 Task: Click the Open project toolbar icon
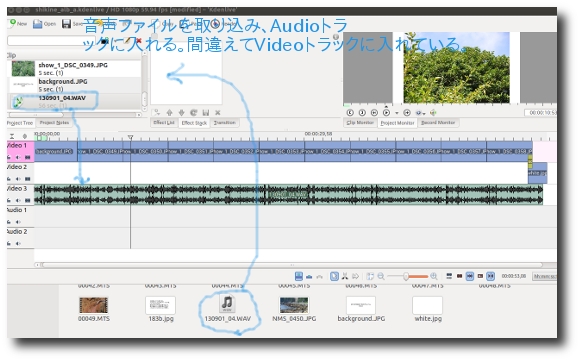37,24
